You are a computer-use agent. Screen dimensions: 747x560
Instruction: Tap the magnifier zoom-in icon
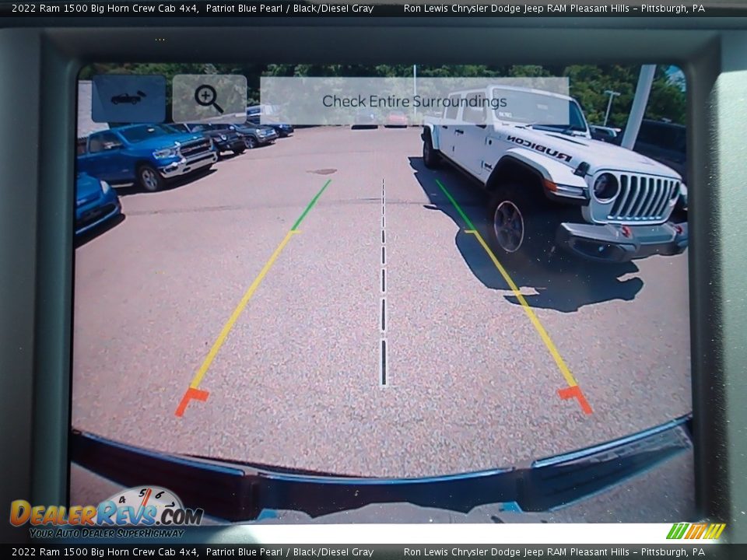(209, 99)
